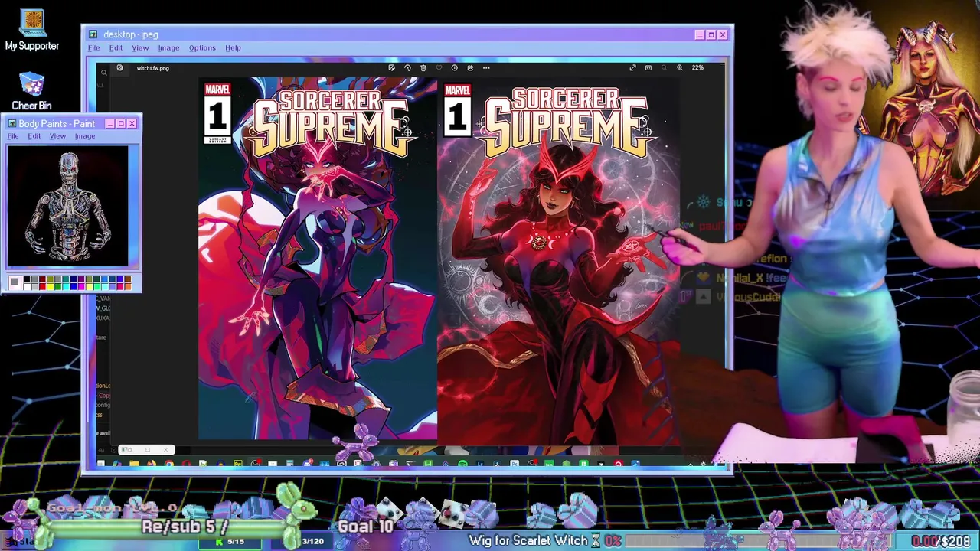Screen dimensions: 980x551
Task: Click the desktop-jpeg window title bar icon
Action: [x=93, y=34]
